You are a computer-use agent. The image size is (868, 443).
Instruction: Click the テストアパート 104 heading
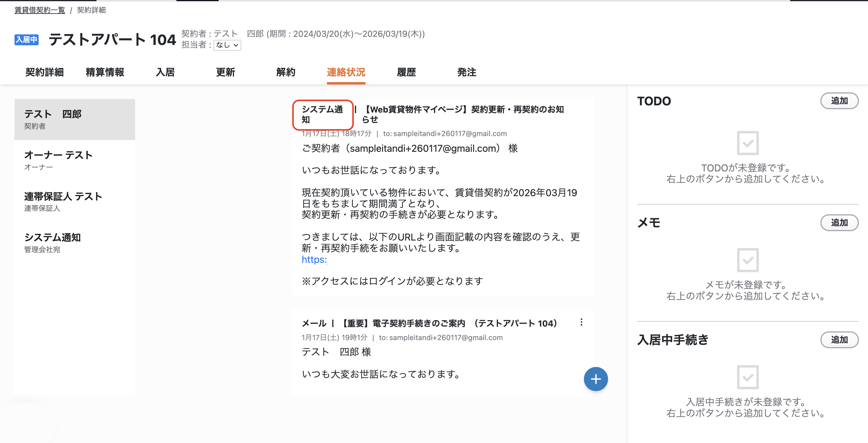(x=112, y=40)
